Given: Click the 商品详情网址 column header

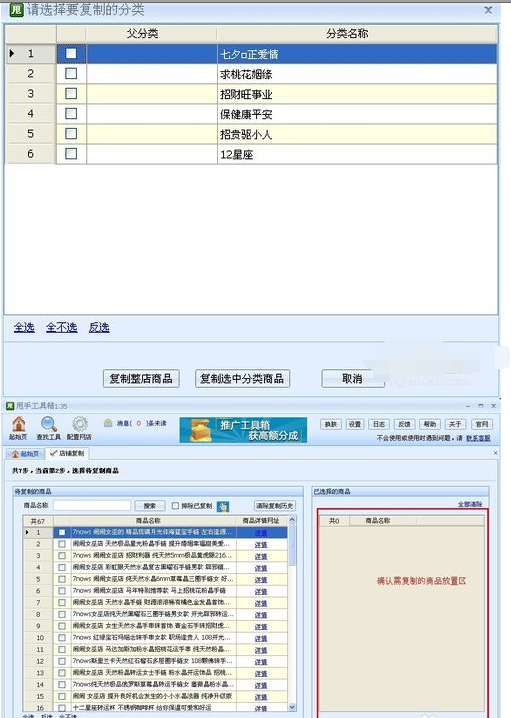Looking at the screenshot, I should pos(261,521).
